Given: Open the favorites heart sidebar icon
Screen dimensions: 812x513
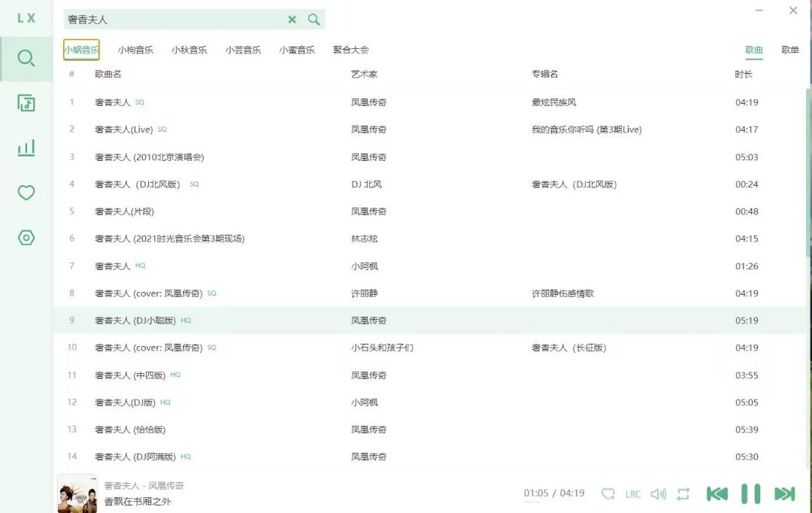Looking at the screenshot, I should 26,193.
